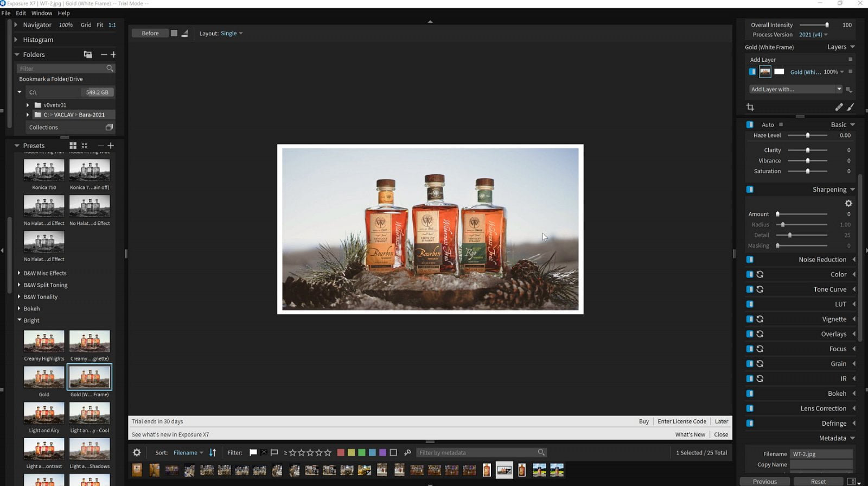868x486 pixels.
Task: Open the File menu
Action: [x=6, y=13]
